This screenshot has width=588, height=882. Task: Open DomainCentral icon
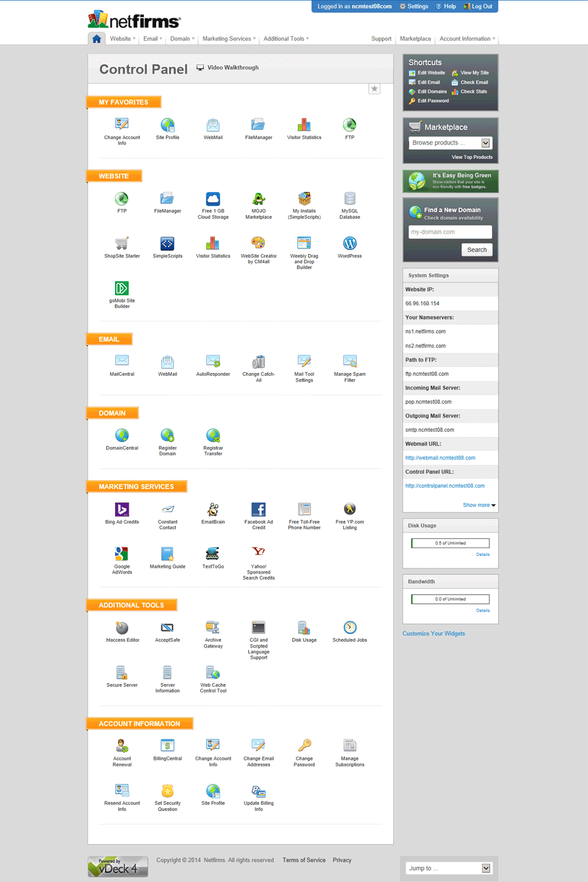pos(122,435)
